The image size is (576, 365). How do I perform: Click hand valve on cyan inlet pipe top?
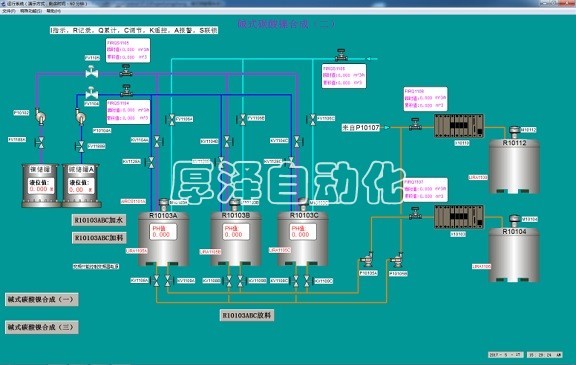(x=341, y=55)
